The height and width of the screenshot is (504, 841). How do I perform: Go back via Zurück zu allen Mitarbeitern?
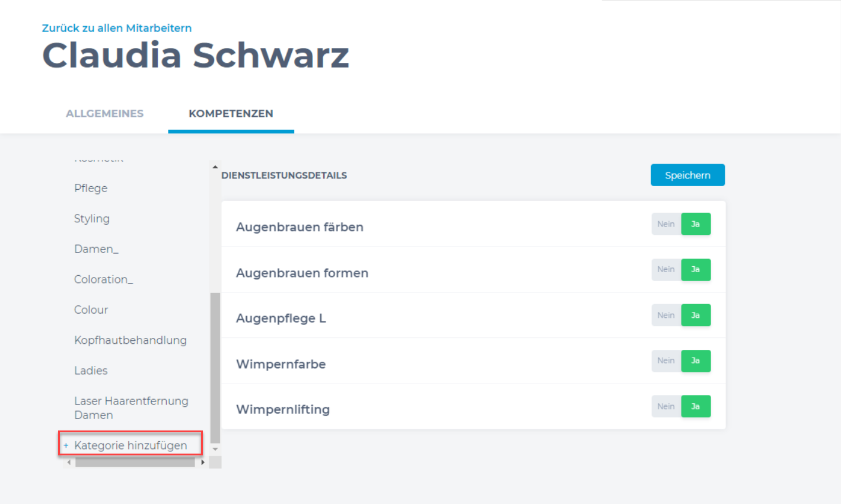pos(117,28)
